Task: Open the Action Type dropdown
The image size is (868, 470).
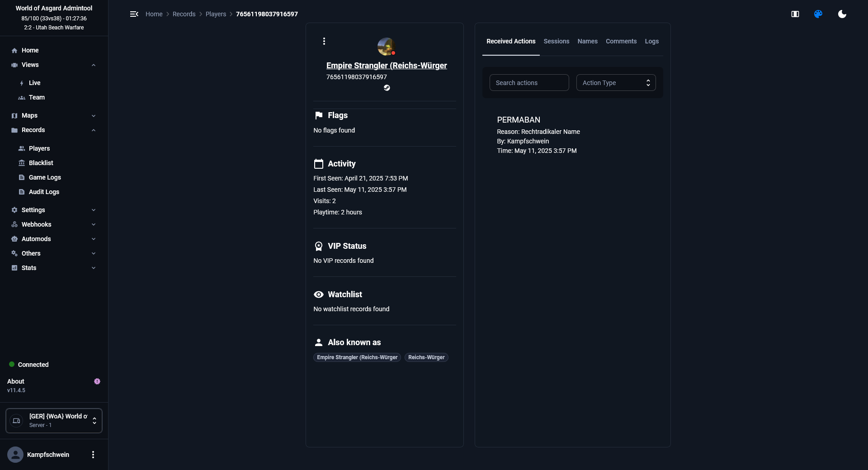Action: 616,83
